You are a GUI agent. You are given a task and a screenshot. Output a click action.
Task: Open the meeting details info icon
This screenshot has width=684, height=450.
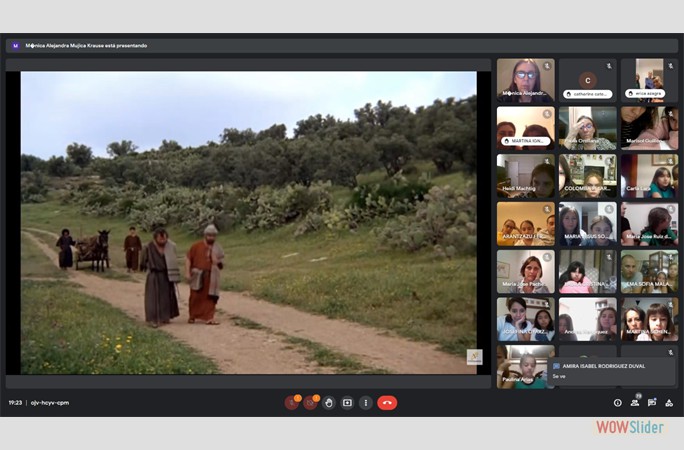click(618, 403)
